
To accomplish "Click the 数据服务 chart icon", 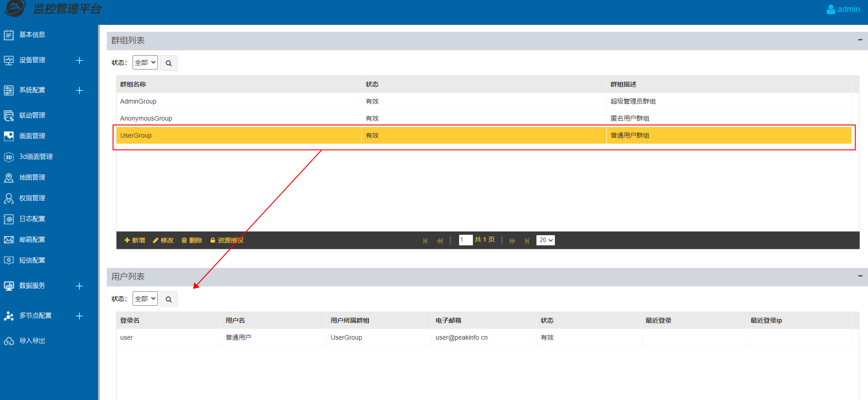I will [x=9, y=286].
